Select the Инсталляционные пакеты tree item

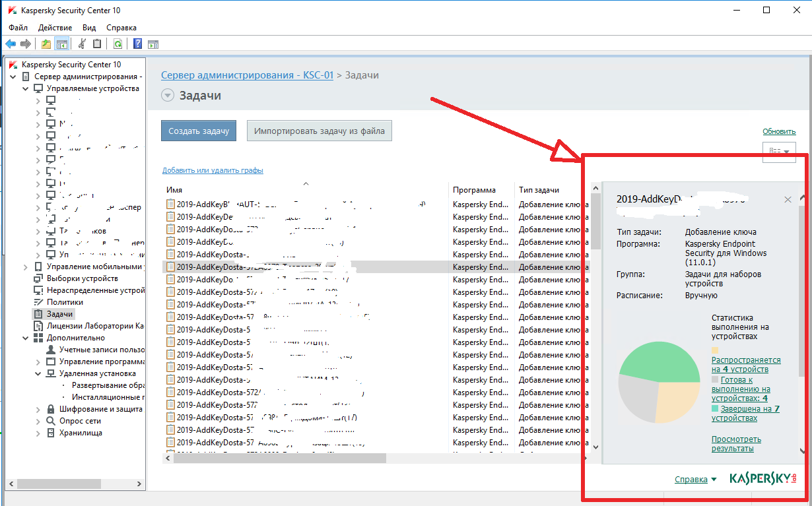click(x=108, y=397)
